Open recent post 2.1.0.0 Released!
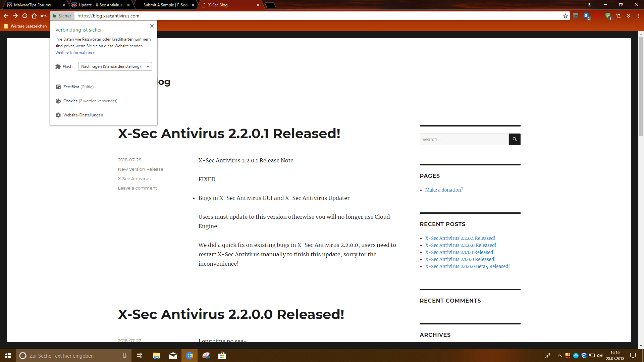The image size is (644, 362). 460,259
